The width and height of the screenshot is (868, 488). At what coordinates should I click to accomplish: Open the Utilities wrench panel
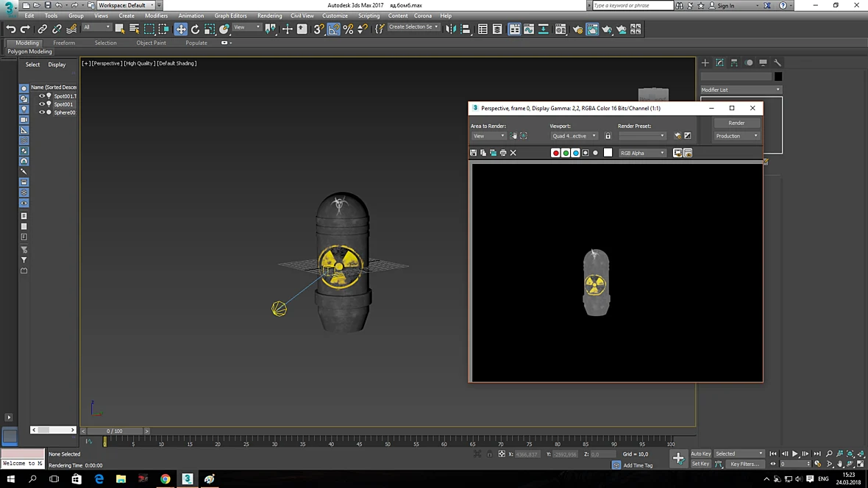[778, 62]
